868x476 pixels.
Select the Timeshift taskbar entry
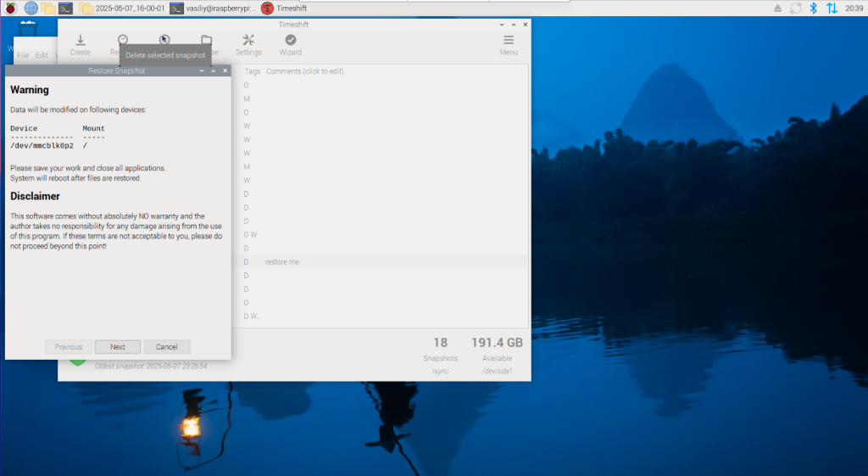[285, 8]
